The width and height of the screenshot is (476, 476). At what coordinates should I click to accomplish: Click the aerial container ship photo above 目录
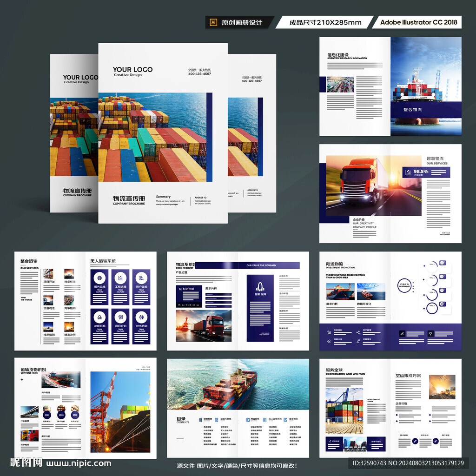click(238, 384)
